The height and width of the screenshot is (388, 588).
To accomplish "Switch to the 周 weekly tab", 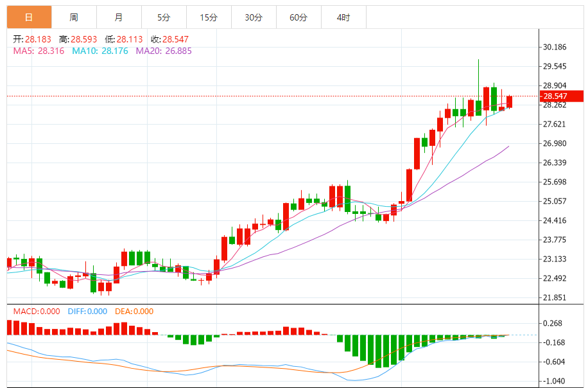I will coord(74,17).
